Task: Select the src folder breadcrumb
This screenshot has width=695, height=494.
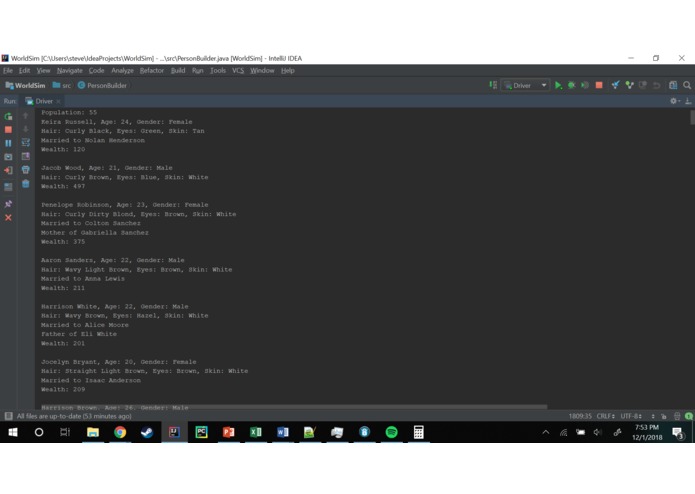Action: [62, 86]
